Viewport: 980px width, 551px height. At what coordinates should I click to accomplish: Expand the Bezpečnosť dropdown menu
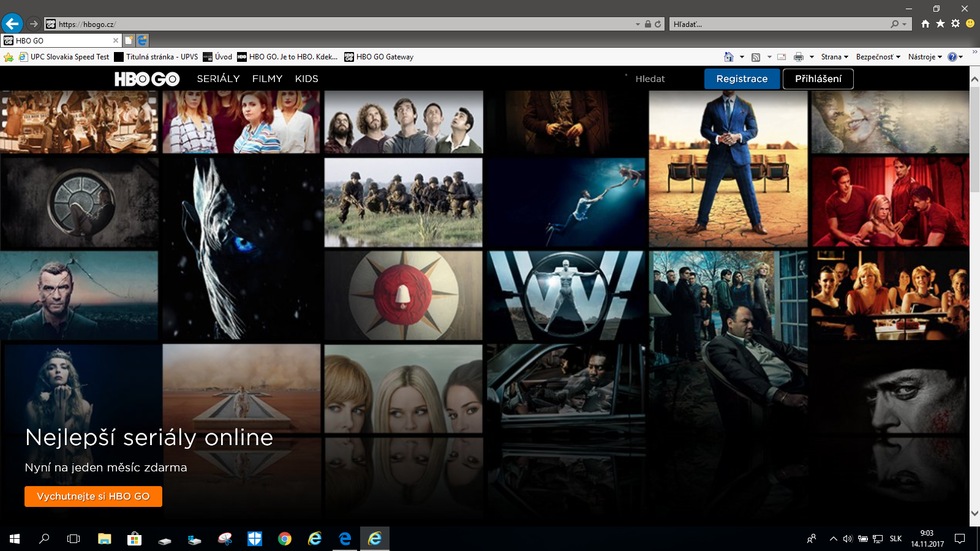click(x=878, y=57)
